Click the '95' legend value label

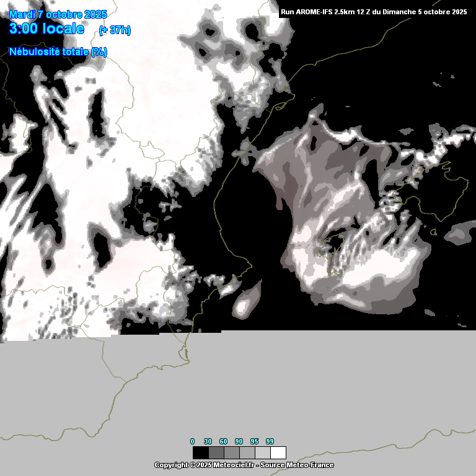pyautogui.click(x=254, y=441)
